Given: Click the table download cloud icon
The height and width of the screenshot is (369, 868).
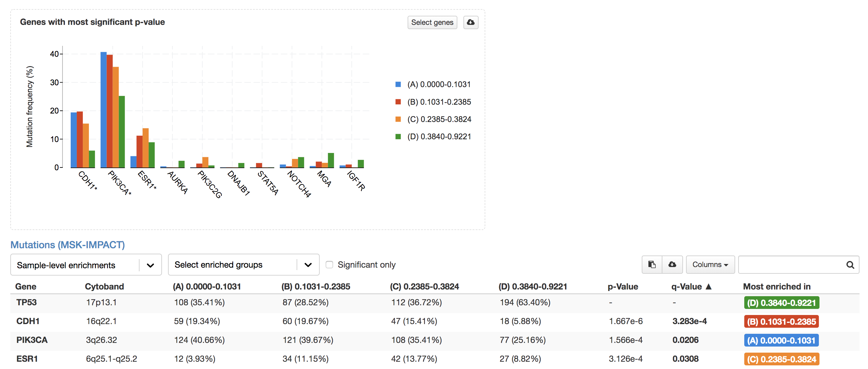Looking at the screenshot, I should pos(673,264).
